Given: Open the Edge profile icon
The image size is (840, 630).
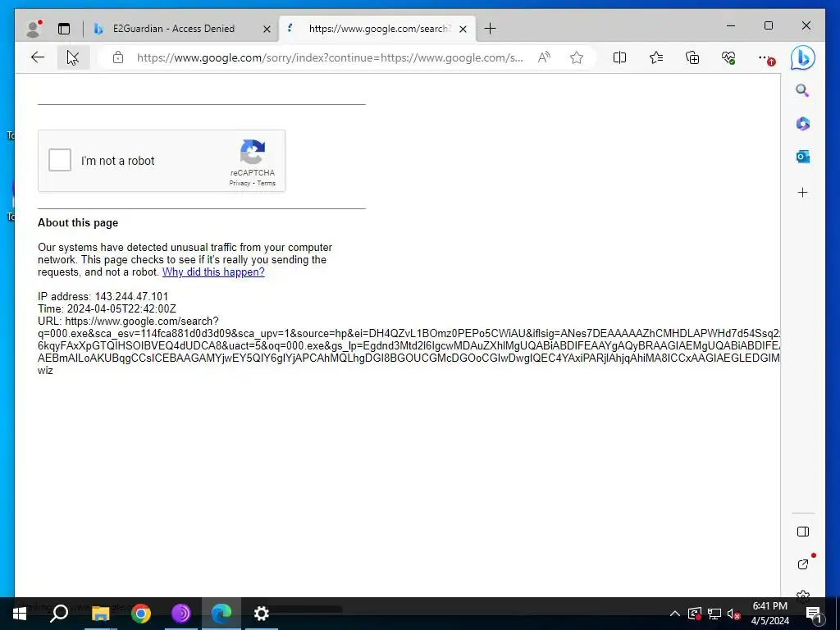Looking at the screenshot, I should coord(34,29).
